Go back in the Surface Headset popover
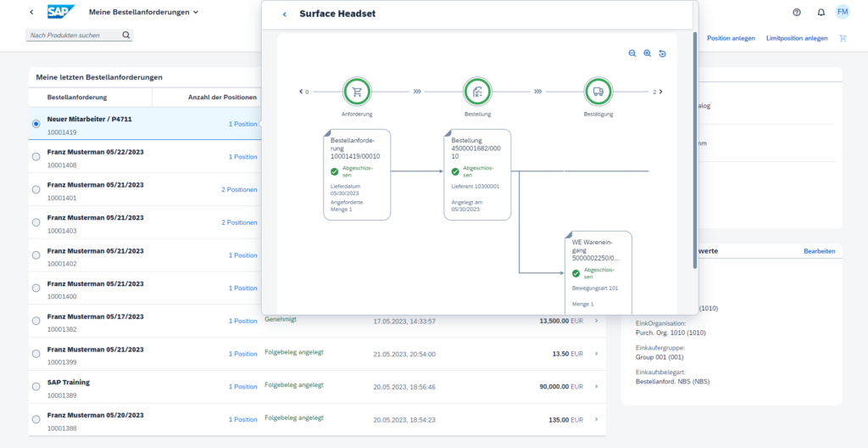 click(x=285, y=14)
